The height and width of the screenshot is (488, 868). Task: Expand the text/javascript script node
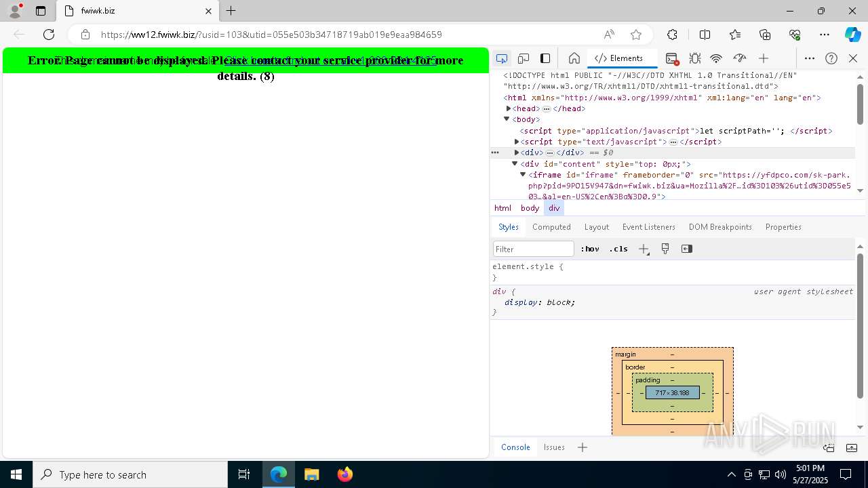coord(517,142)
